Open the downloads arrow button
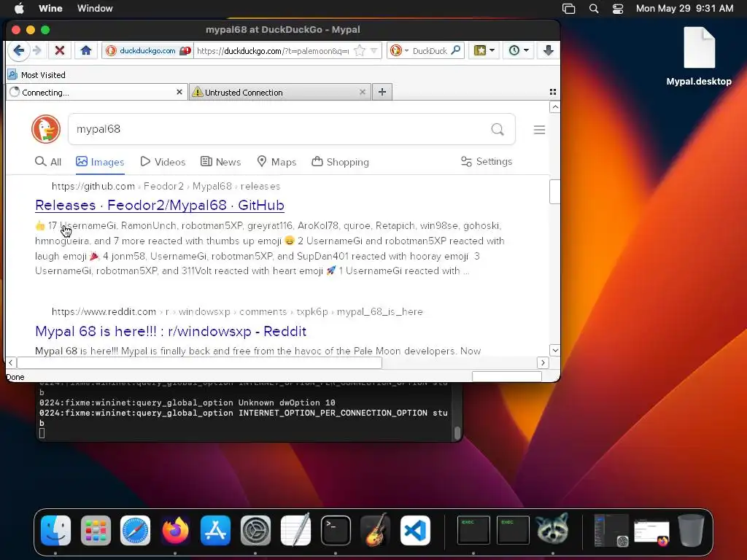The height and width of the screenshot is (560, 747). [548, 50]
